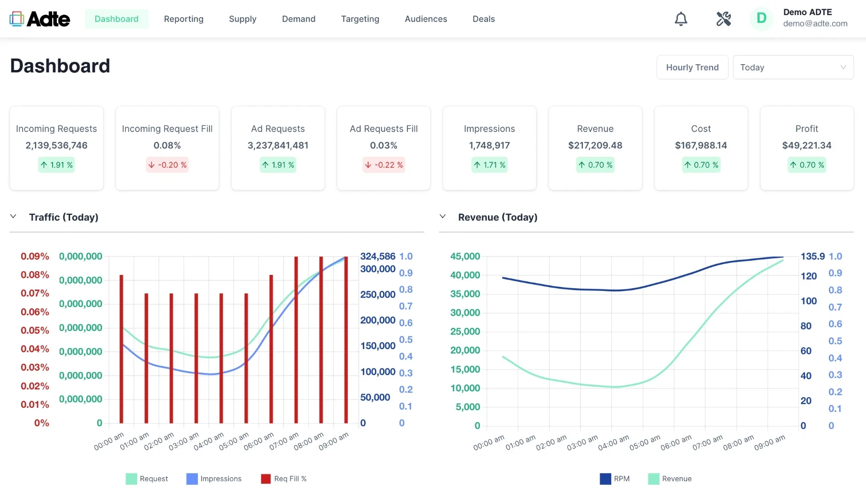Toggle the Impressions legend swatch
This screenshot has height=504, width=866.
[192, 479]
